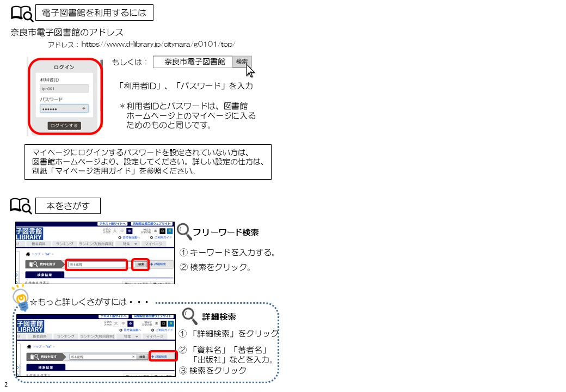Open the マイページ tab in the free-word screenshot
Viewport: 566px width, 392px height.
point(153,244)
